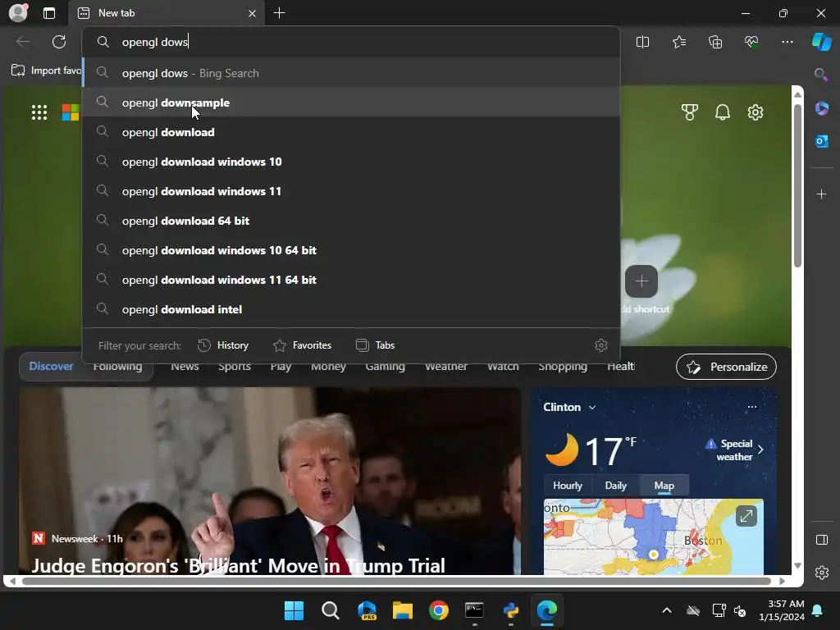Expand the weather map fullscreen
The image size is (840, 630).
tap(746, 516)
